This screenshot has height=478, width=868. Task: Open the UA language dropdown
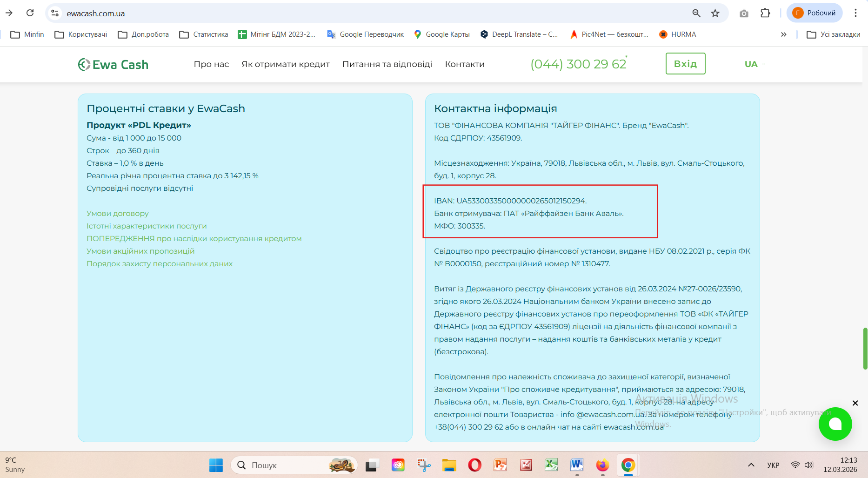click(x=754, y=64)
